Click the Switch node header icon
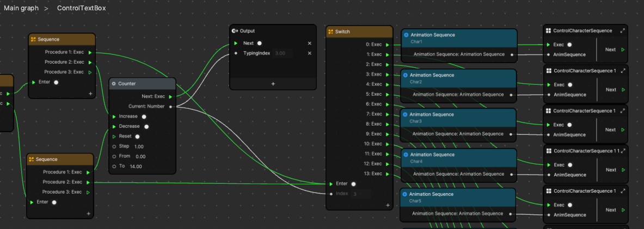 click(330, 32)
